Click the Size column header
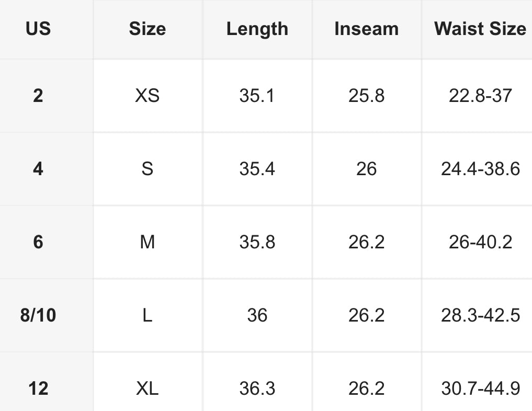 pyautogui.click(x=148, y=29)
